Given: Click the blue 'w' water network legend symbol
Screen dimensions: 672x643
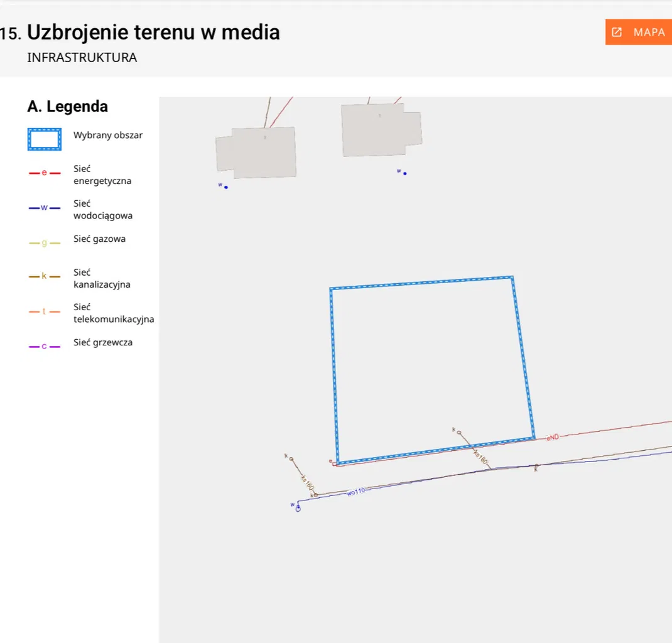Looking at the screenshot, I should coord(45,208).
